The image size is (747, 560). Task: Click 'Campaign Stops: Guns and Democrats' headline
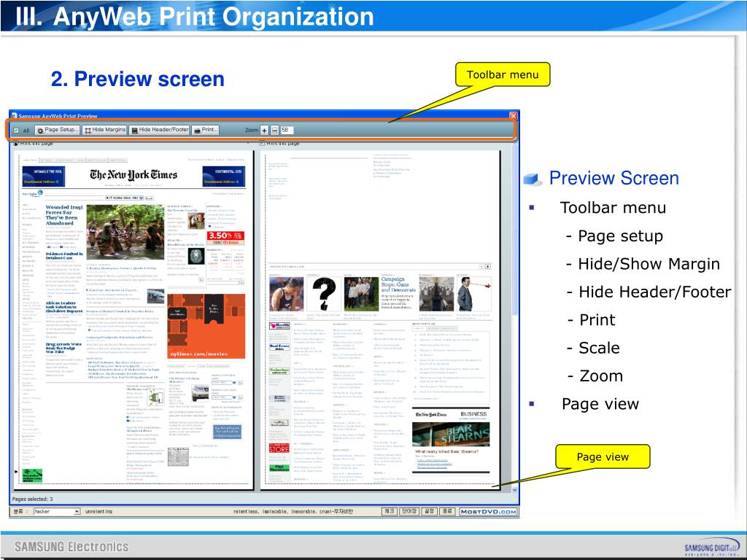click(x=398, y=284)
